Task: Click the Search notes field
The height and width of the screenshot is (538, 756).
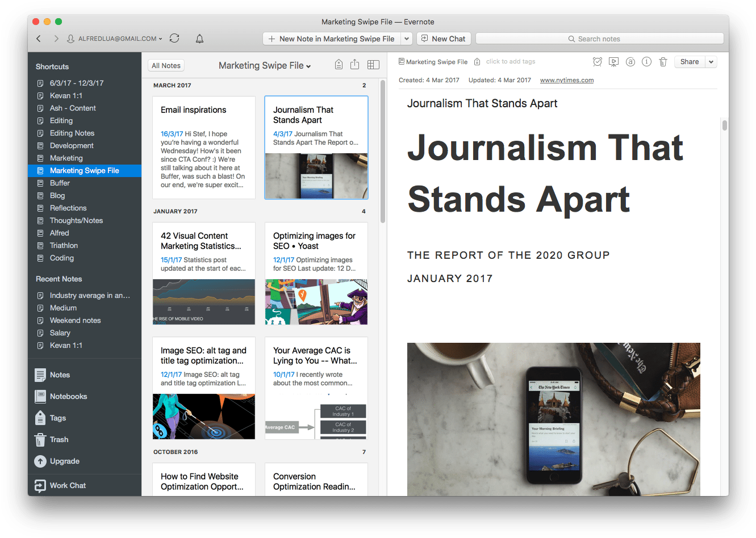Action: [599, 39]
